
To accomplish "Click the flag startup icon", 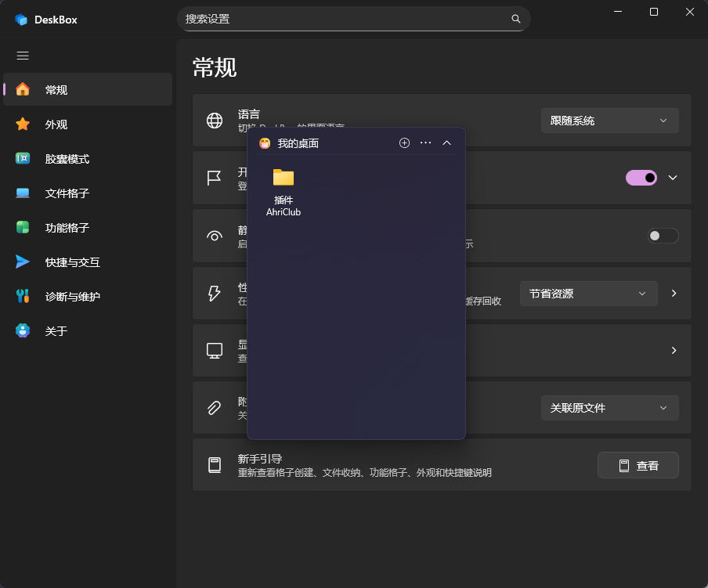I will [214, 178].
